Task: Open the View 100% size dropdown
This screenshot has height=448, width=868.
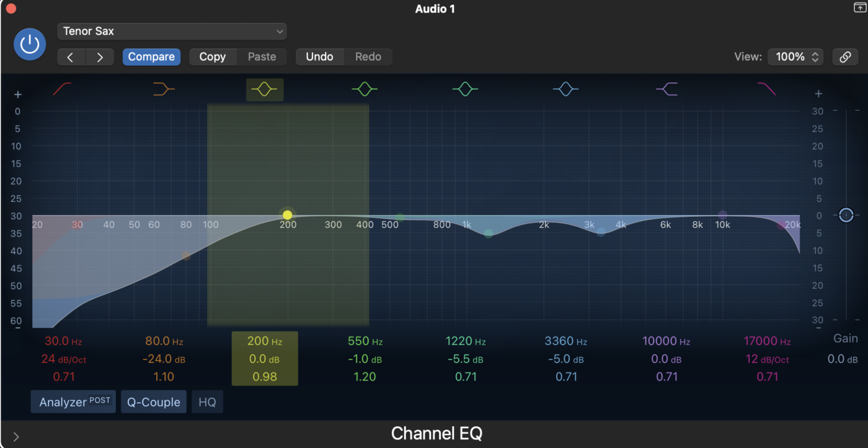Action: pos(795,57)
